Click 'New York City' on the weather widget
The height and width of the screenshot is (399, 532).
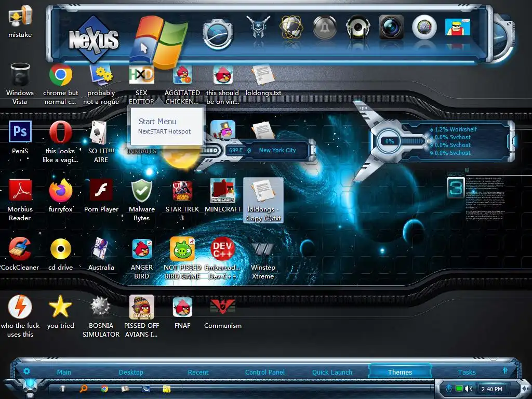pyautogui.click(x=277, y=150)
